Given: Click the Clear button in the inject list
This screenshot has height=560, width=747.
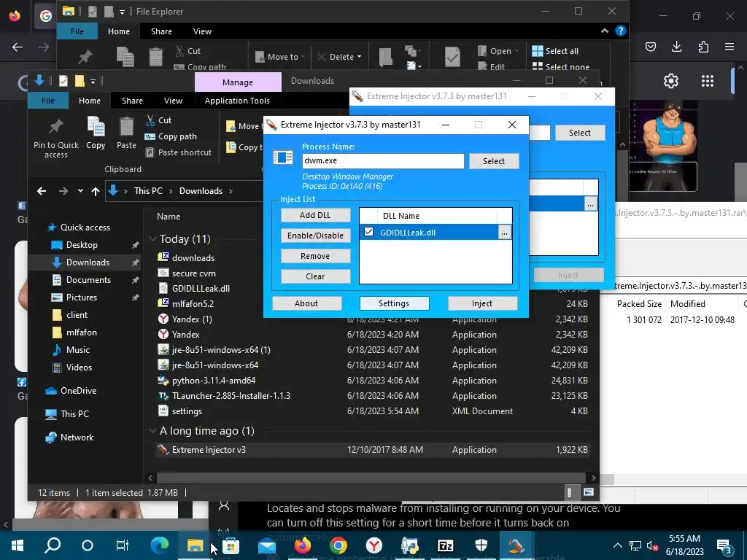Looking at the screenshot, I should coord(315,276).
